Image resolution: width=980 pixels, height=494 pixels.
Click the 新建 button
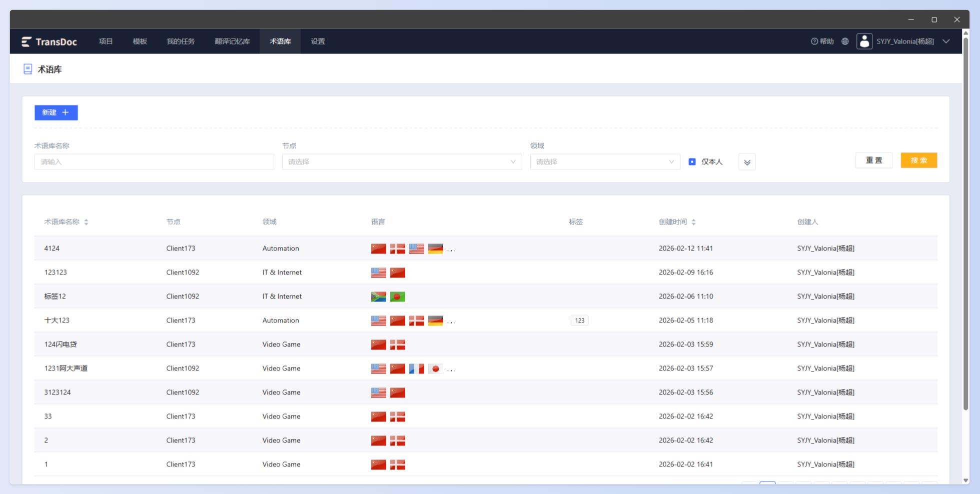point(56,112)
